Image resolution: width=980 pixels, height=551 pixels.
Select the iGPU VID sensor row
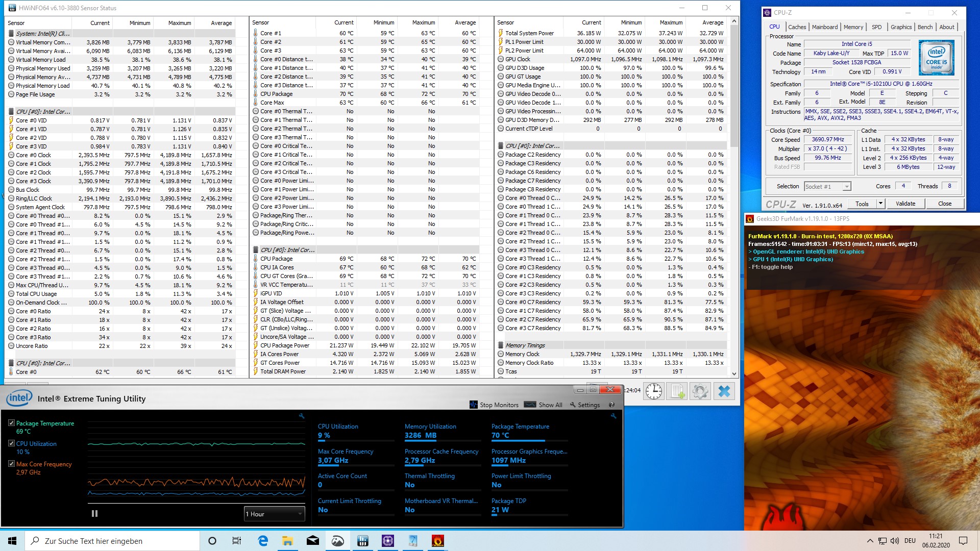[365, 293]
